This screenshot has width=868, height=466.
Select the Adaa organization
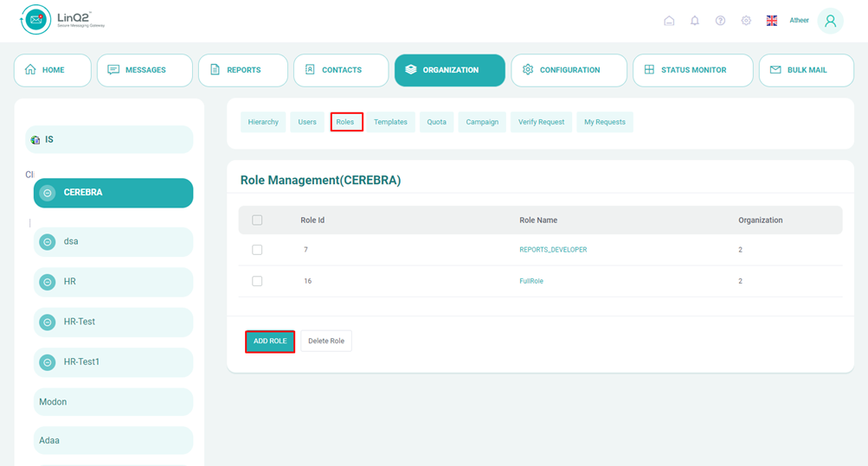pyautogui.click(x=113, y=441)
